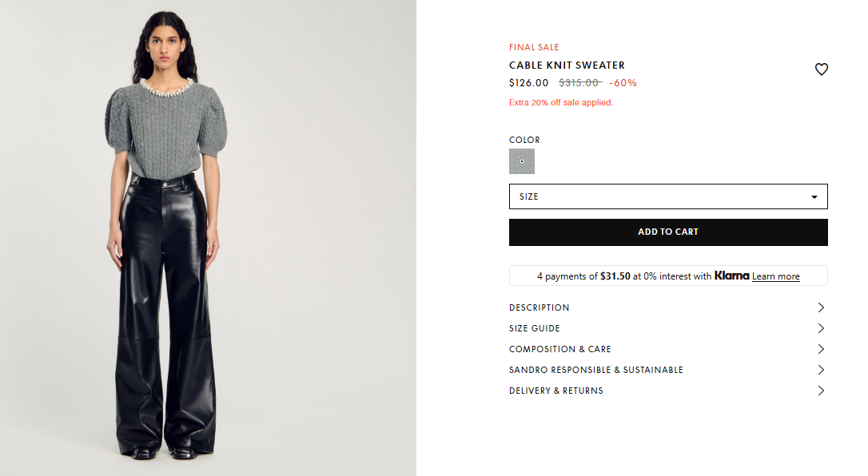Click arrow next to SANDRO RESPONSIBLE & SUSTAINABLE
The width and height of the screenshot is (868, 476).
[821, 370]
